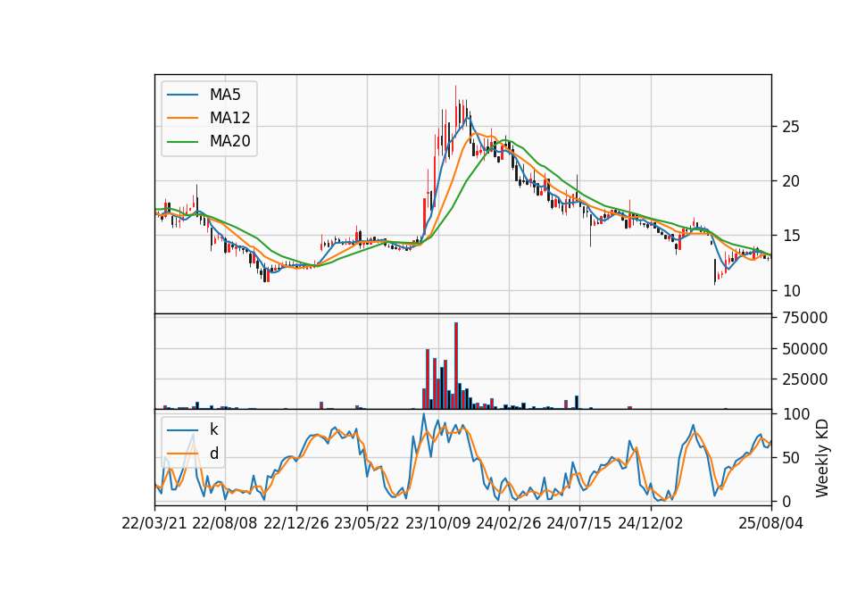Viewport: 857px width, 616px height.
Task: Click the price axis value 15
Action: (791, 236)
